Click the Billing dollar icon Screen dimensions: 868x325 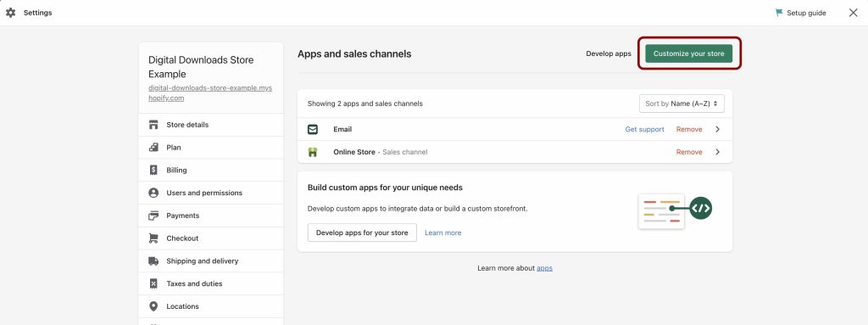tap(153, 171)
